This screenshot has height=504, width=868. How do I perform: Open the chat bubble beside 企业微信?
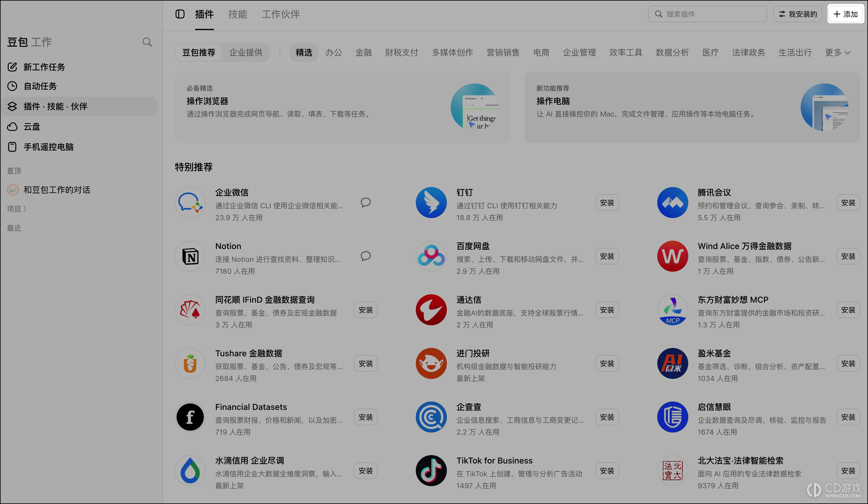click(x=365, y=203)
